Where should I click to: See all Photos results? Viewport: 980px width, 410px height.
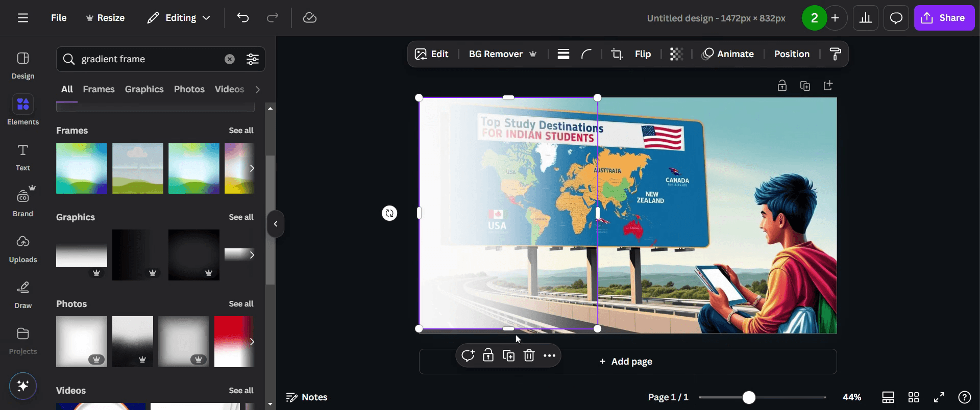241,304
